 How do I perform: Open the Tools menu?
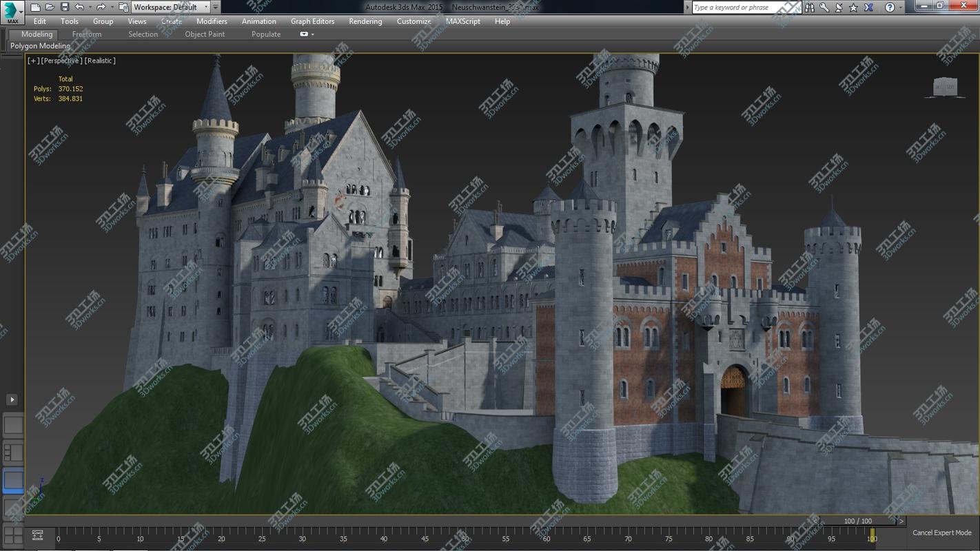coord(70,21)
